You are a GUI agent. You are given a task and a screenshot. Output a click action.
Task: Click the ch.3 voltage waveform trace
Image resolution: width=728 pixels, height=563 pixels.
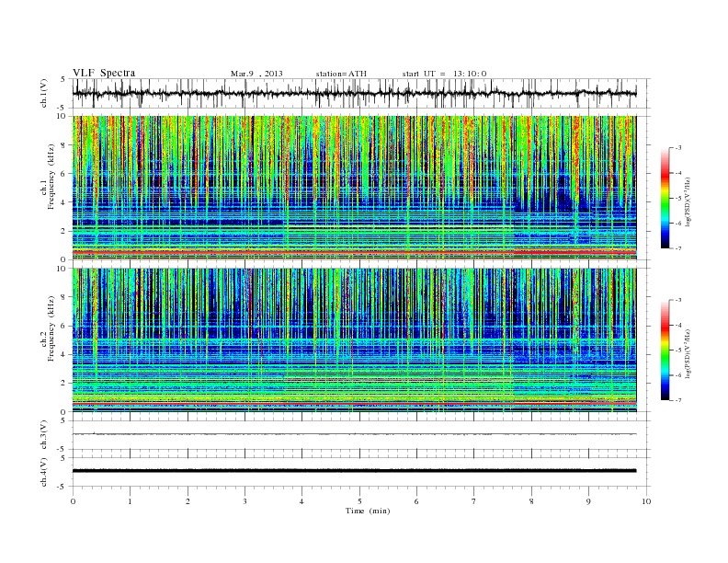click(x=354, y=434)
